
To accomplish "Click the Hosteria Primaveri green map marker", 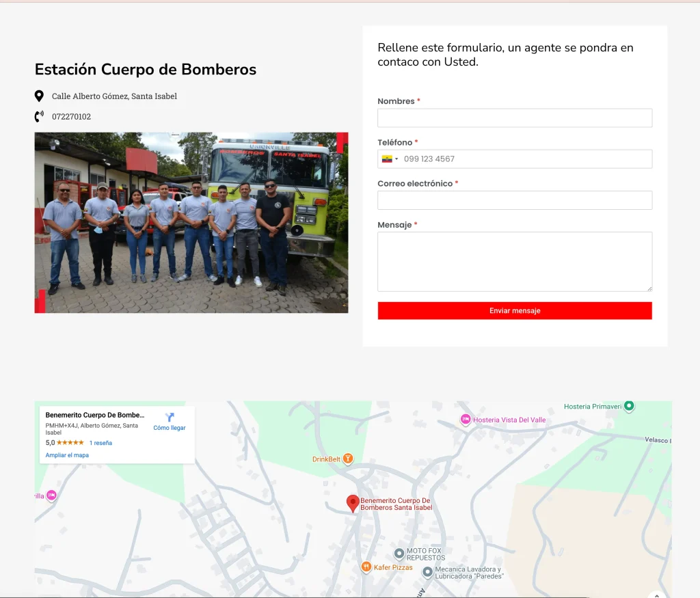I will coord(628,406).
